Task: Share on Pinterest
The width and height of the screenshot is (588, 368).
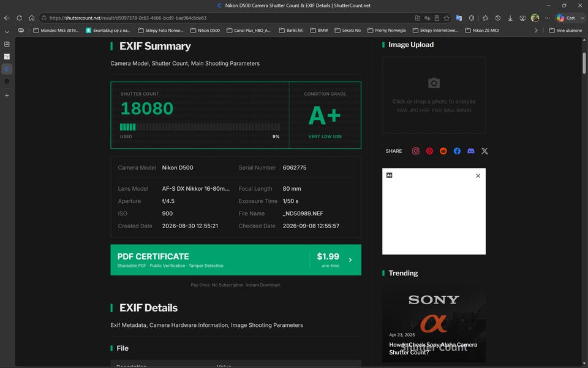Action: click(429, 151)
